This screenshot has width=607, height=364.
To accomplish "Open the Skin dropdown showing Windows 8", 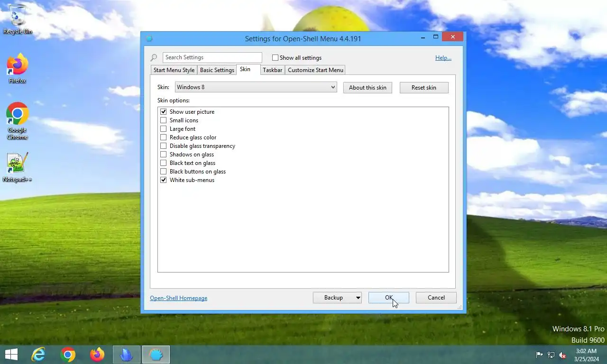I will pyautogui.click(x=256, y=87).
